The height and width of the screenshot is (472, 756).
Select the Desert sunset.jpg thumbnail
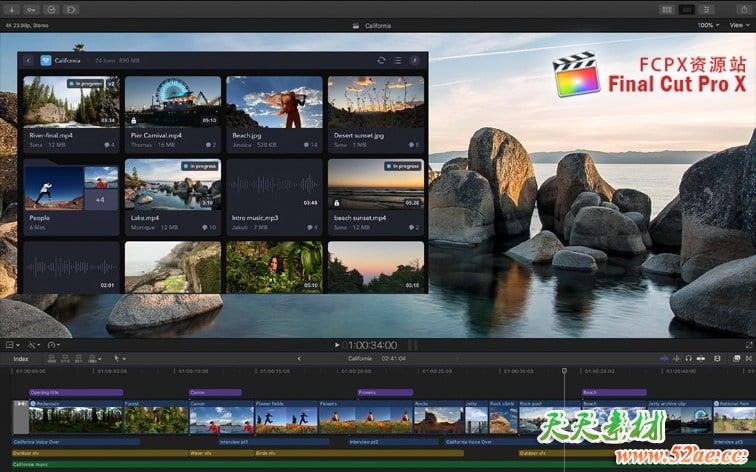pyautogui.click(x=376, y=102)
